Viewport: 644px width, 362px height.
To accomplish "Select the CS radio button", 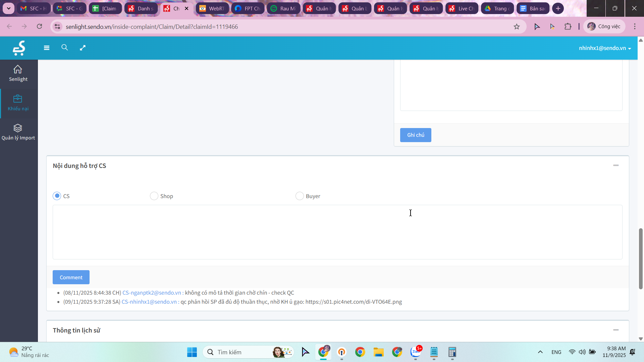I will [57, 196].
